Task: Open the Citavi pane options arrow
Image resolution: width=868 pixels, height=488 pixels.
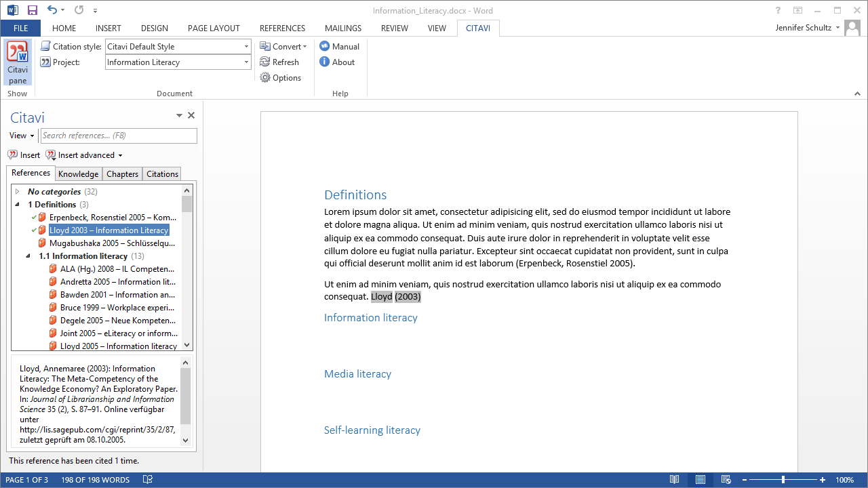Action: (x=179, y=116)
